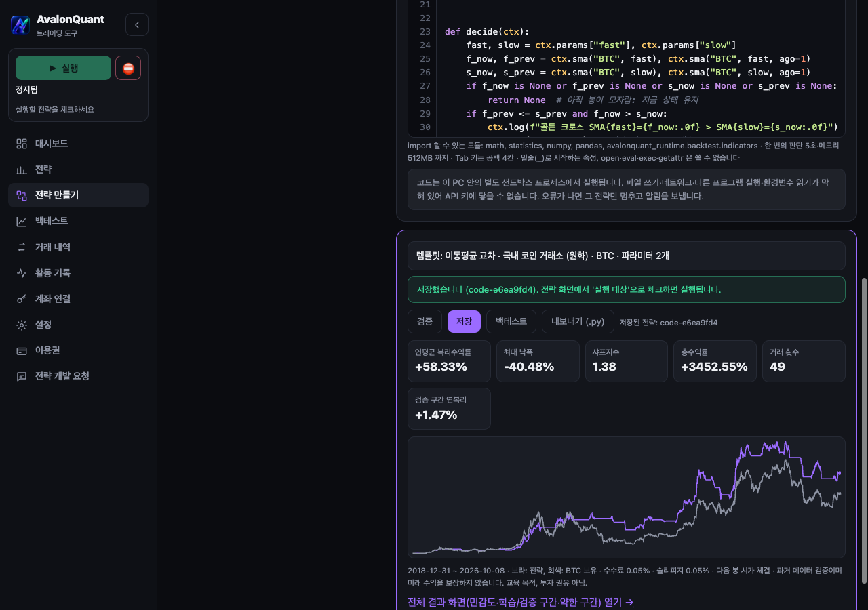Click 내보내기 (.py) button
868x610 pixels.
coord(578,321)
